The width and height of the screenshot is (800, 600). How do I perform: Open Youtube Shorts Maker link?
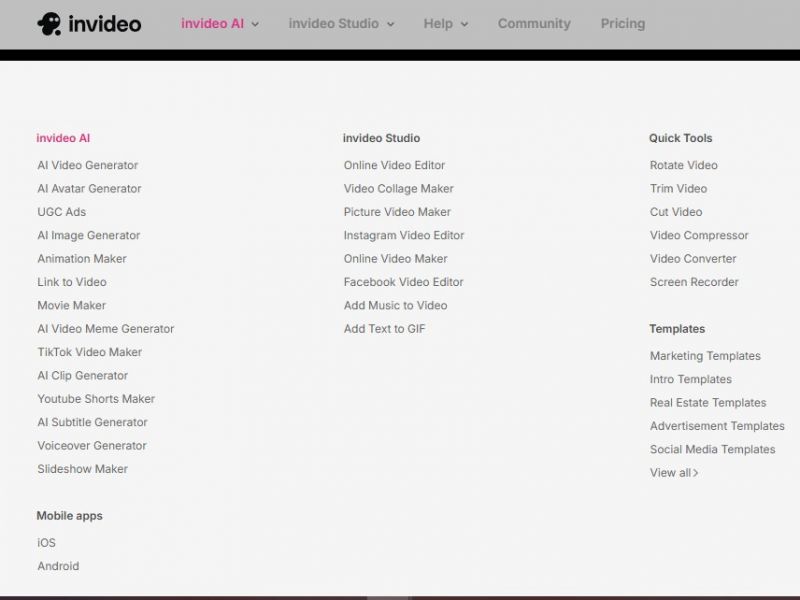96,399
